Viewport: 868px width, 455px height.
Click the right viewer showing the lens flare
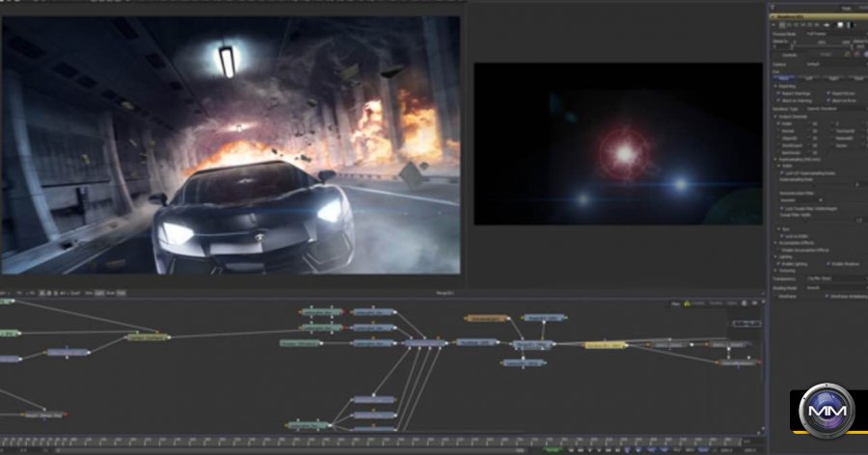click(618, 144)
